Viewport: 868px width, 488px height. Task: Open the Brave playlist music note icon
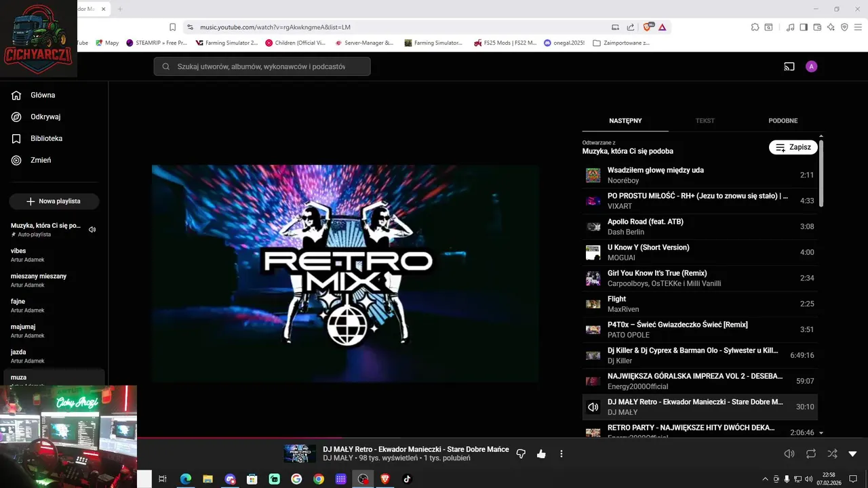click(x=790, y=27)
